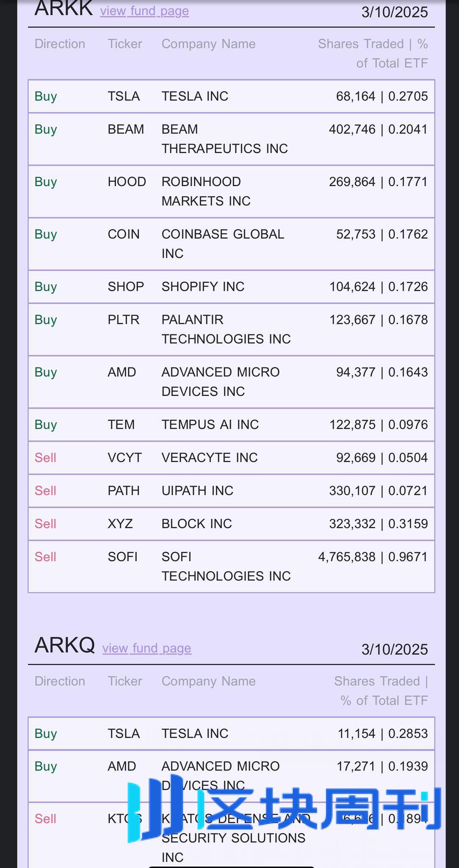Viewport: 459px width, 868px height.
Task: Open the ARKK view fund page link
Action: [144, 11]
